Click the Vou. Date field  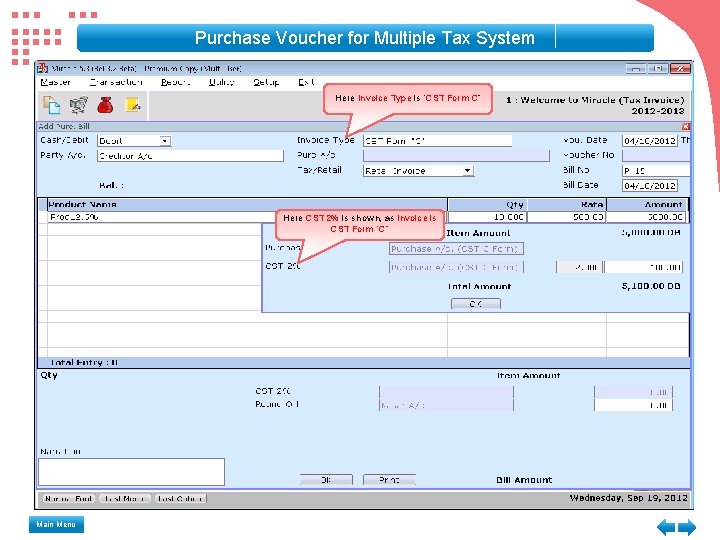coord(649,141)
